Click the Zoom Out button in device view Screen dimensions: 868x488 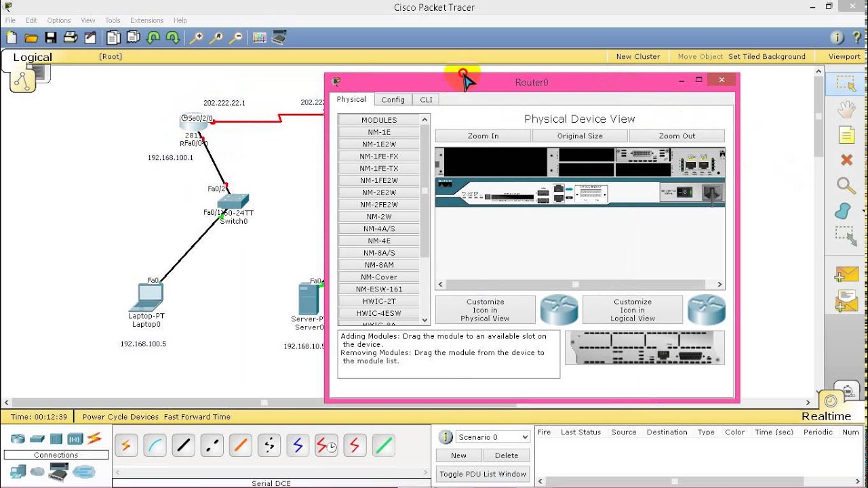coord(677,136)
